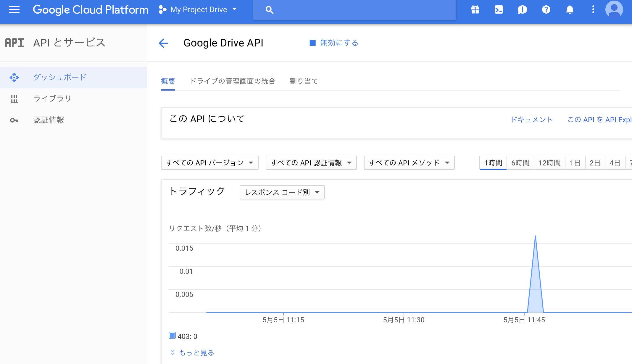Open Google Cloud products grid icon
632x364 pixels.
tap(475, 10)
